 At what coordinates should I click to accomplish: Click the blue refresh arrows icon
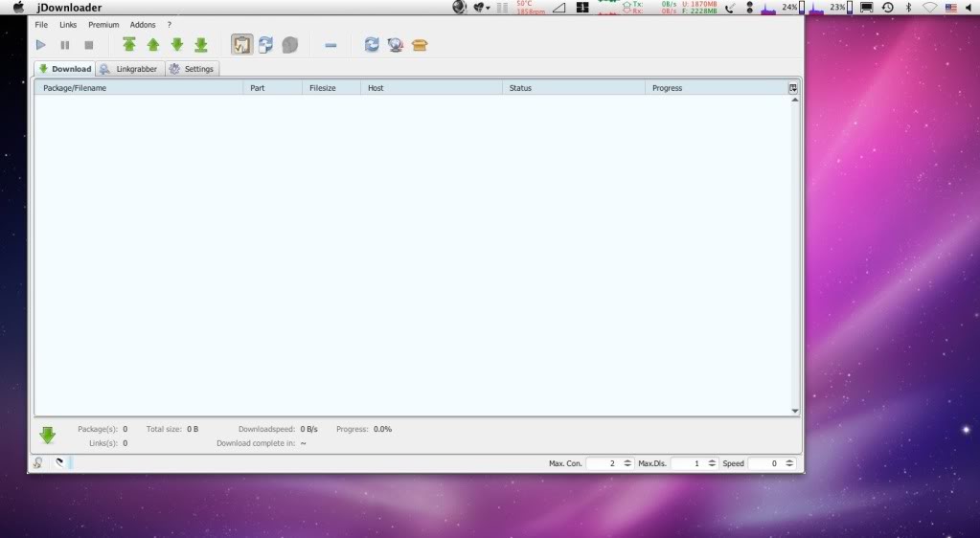(x=372, y=44)
